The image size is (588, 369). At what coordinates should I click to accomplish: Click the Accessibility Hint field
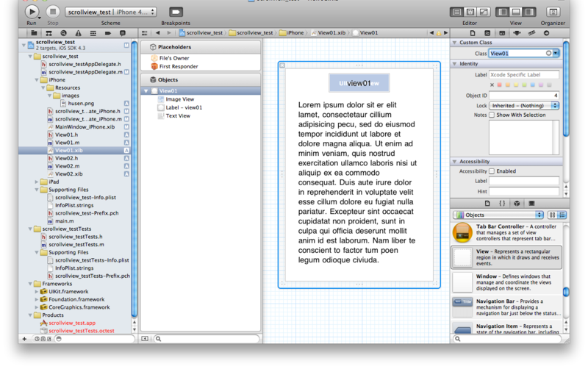pos(523,191)
